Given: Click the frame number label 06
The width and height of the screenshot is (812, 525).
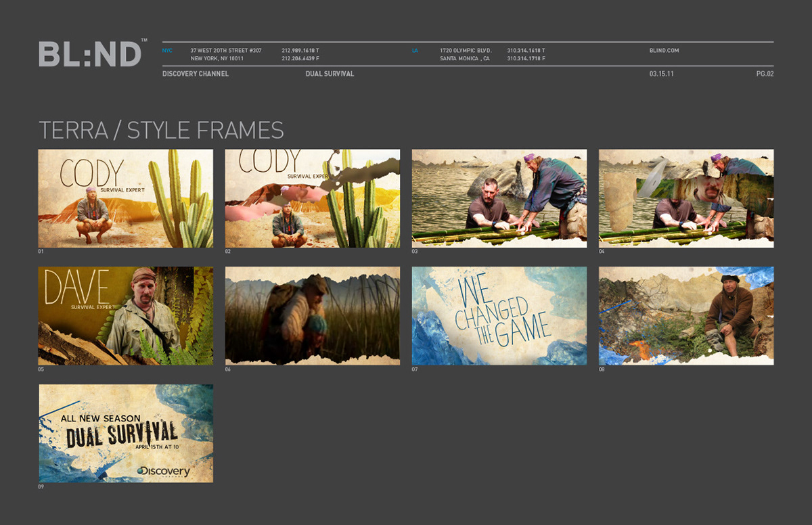Looking at the screenshot, I should coord(228,369).
